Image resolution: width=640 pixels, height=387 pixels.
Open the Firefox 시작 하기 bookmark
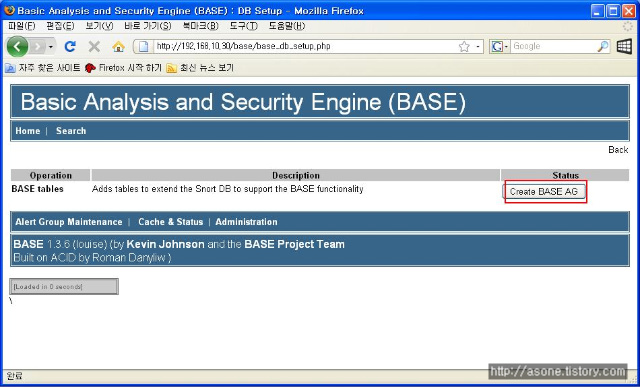pos(123,68)
